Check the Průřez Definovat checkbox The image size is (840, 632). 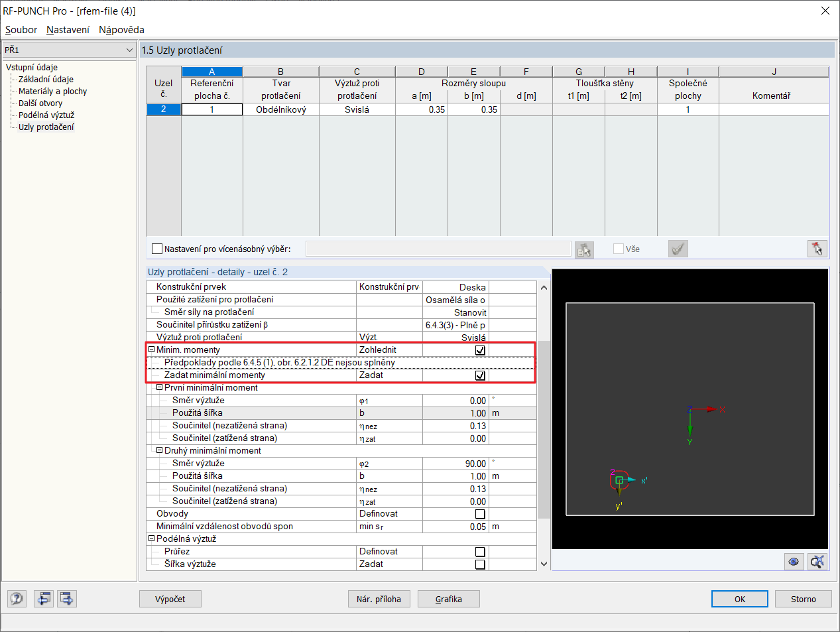480,552
